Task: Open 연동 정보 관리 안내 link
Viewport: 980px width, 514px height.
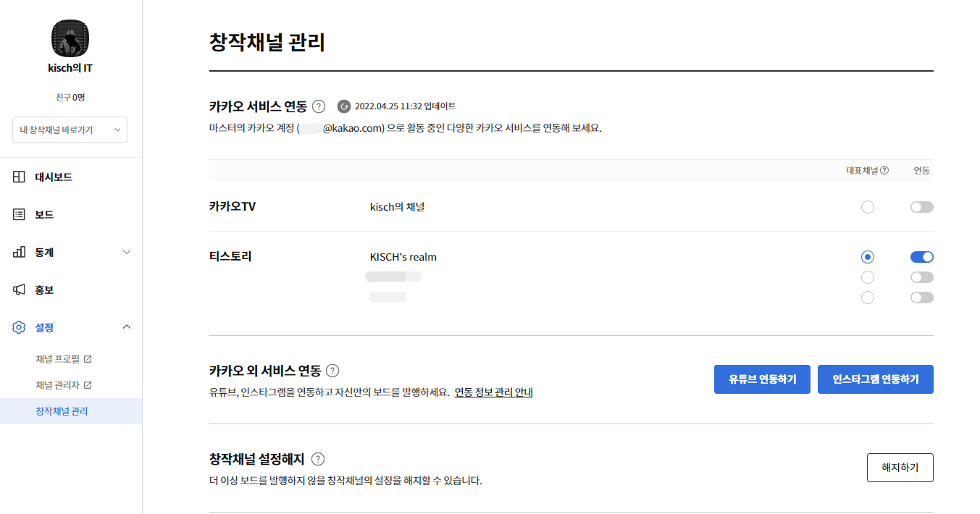Action: (494, 392)
